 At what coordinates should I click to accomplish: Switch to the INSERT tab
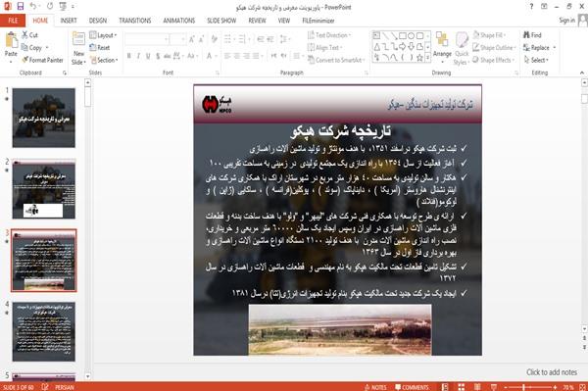click(x=69, y=21)
